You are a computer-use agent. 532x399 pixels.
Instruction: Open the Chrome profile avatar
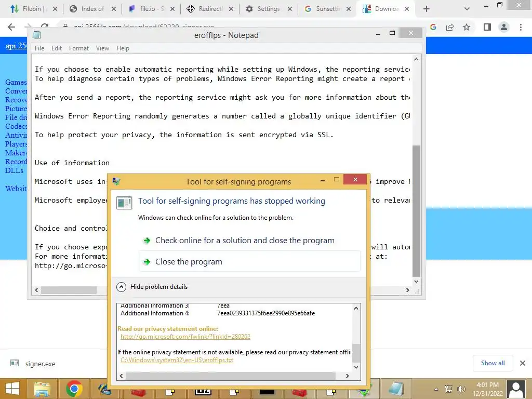point(504,27)
